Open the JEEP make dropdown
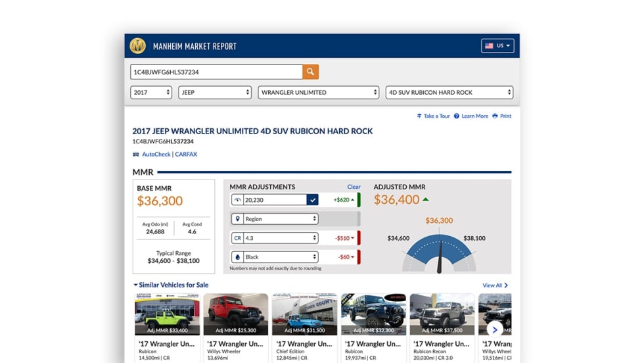Image resolution: width=644 pixels, height=363 pixels. [215, 93]
